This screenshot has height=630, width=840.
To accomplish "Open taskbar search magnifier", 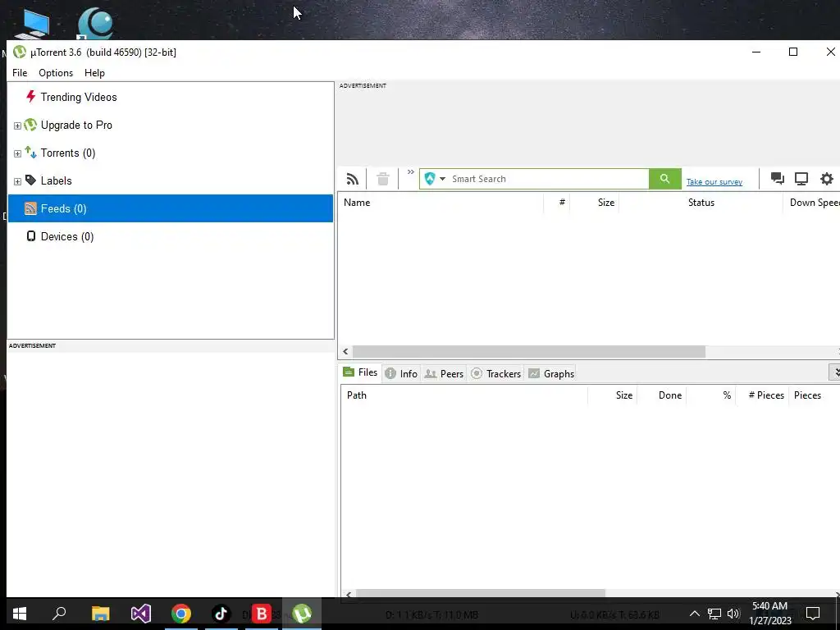I will [x=59, y=614].
